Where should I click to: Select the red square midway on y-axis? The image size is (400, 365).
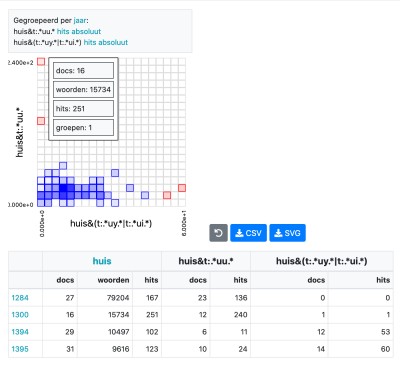pos(41,121)
